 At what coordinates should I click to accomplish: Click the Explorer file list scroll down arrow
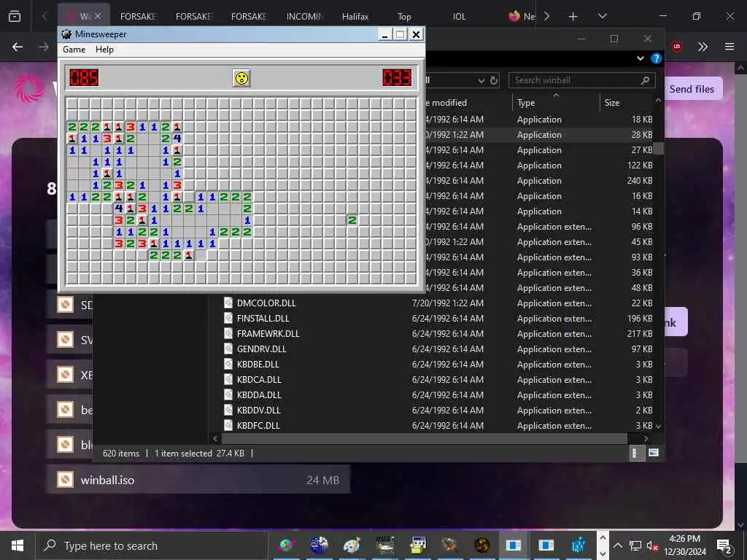[x=659, y=426]
